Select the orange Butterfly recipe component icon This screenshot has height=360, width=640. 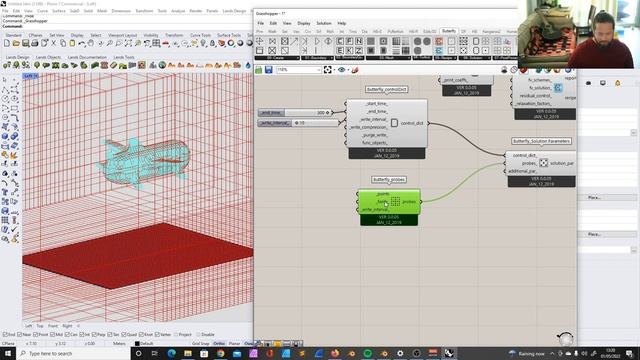439,41
